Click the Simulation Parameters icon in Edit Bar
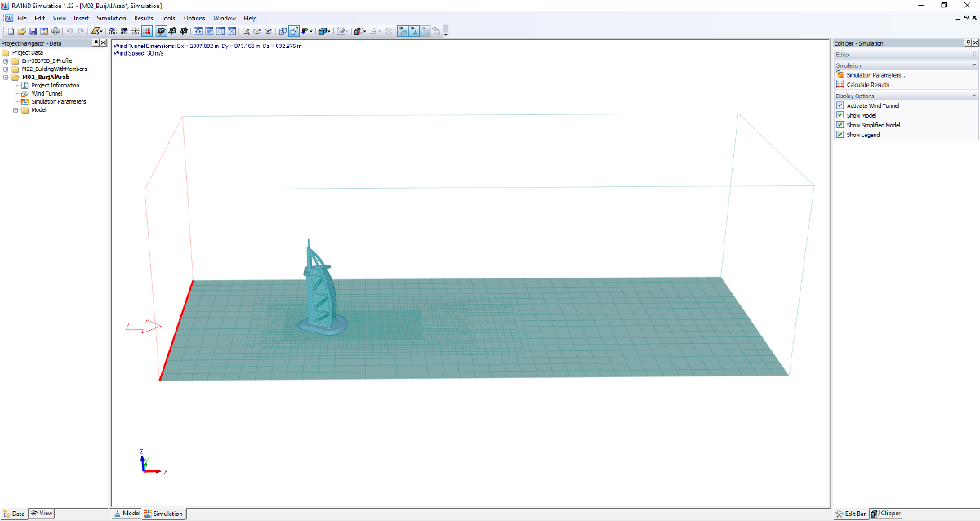The width and height of the screenshot is (980, 521). coord(840,75)
